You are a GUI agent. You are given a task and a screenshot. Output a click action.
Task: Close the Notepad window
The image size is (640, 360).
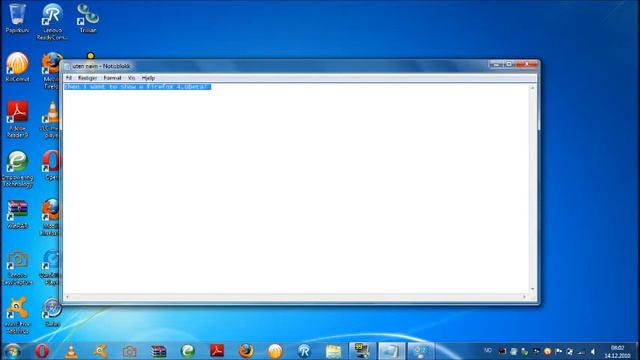pyautogui.click(x=527, y=64)
